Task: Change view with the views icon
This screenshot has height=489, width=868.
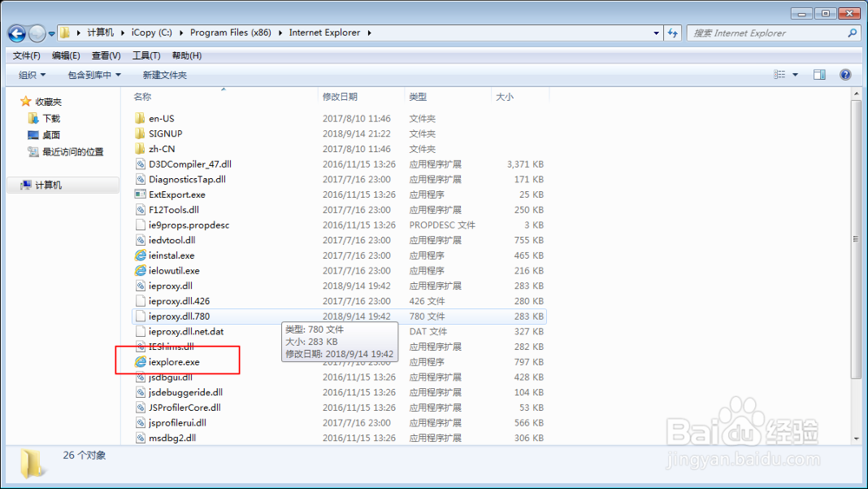Action: (779, 74)
